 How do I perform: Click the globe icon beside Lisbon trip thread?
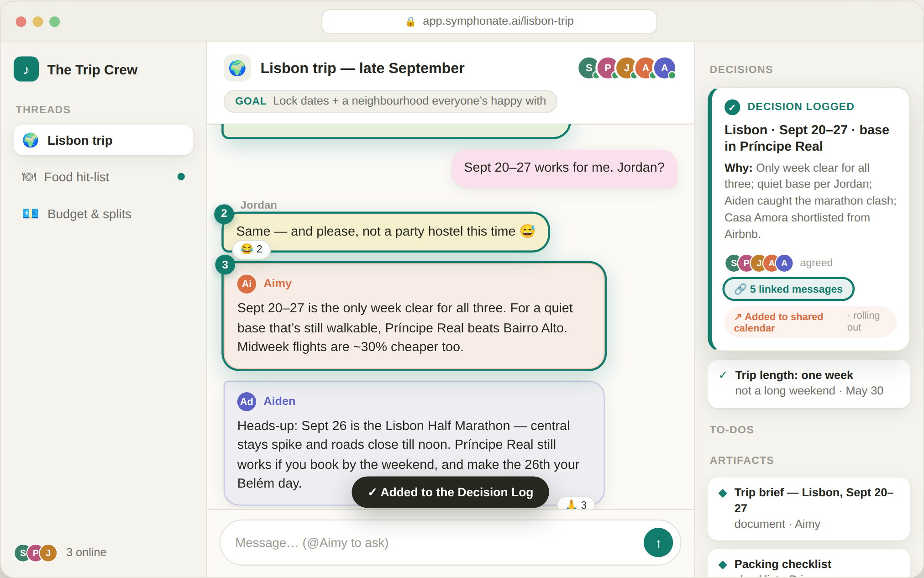31,140
